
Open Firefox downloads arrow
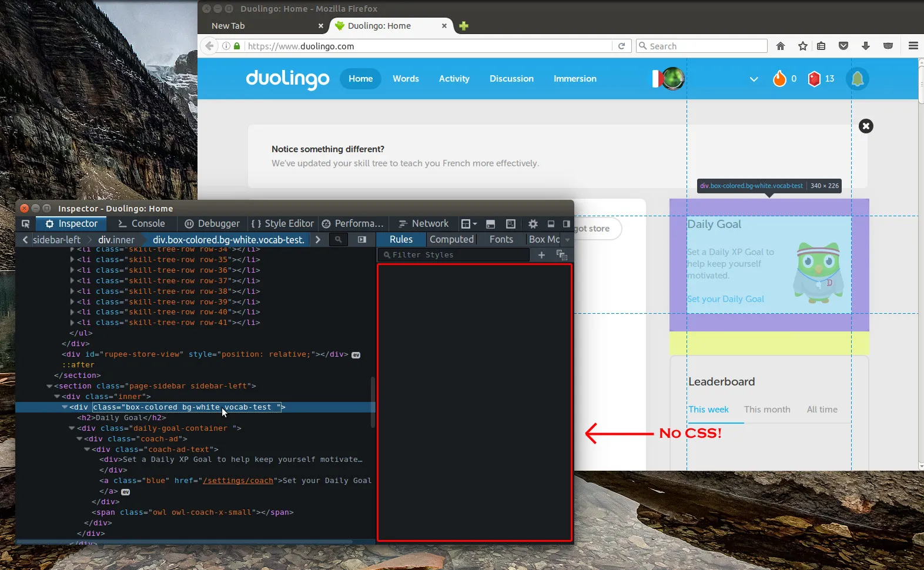(866, 46)
